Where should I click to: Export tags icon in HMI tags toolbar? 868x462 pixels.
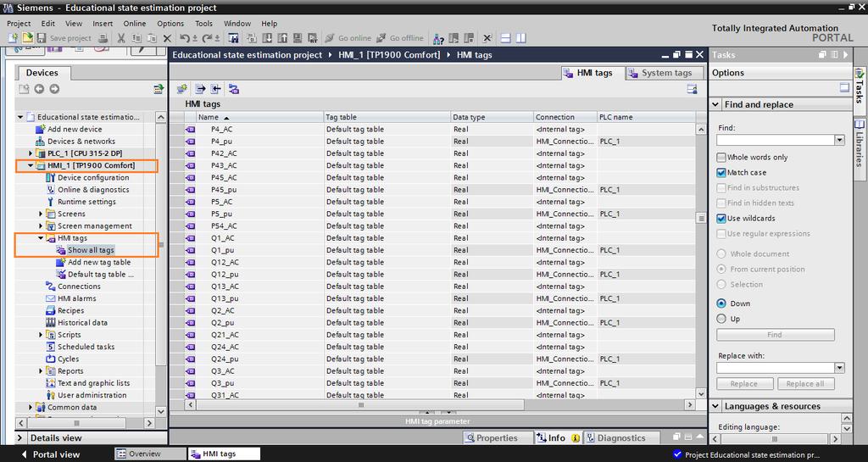coord(200,89)
